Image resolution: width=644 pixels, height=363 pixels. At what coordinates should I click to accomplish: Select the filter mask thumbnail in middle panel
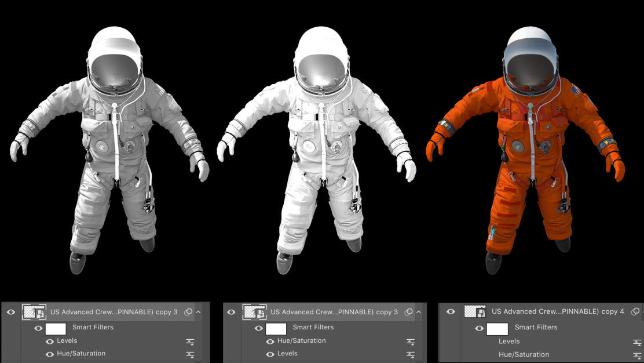pos(276,329)
